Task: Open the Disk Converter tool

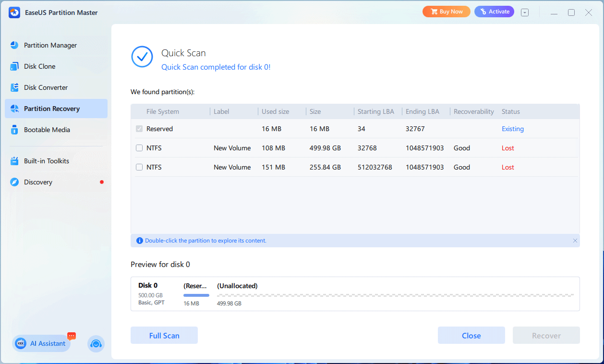Action: [46, 87]
